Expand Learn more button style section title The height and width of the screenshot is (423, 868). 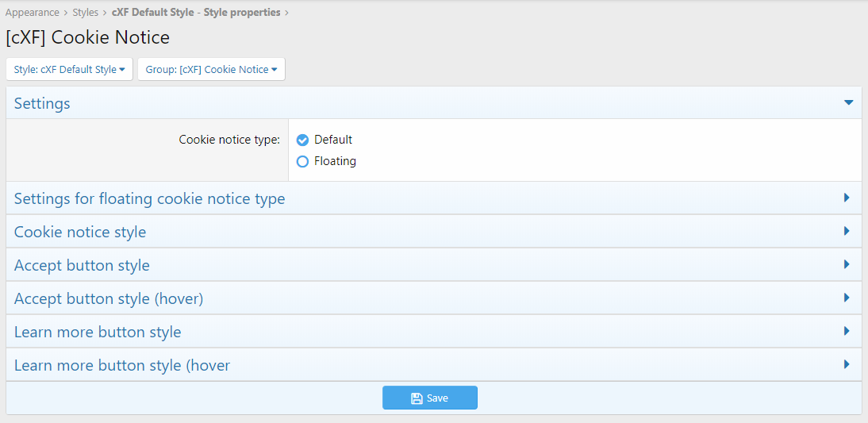point(98,332)
